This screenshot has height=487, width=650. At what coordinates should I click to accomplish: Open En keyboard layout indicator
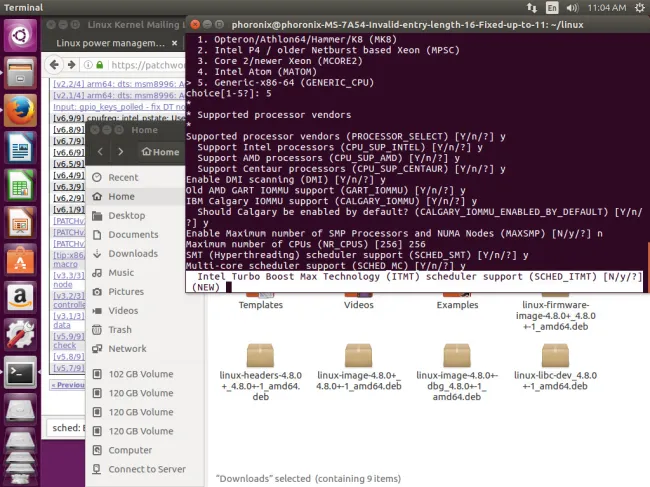pos(552,7)
